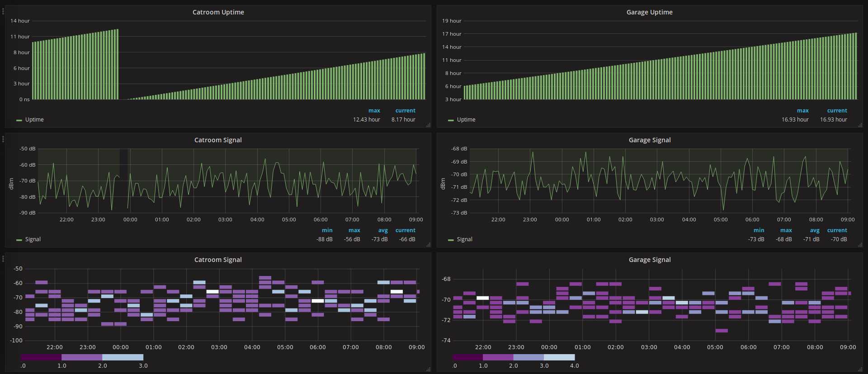
Task: Sort Garage Uptime legend by current column
Action: (837, 111)
